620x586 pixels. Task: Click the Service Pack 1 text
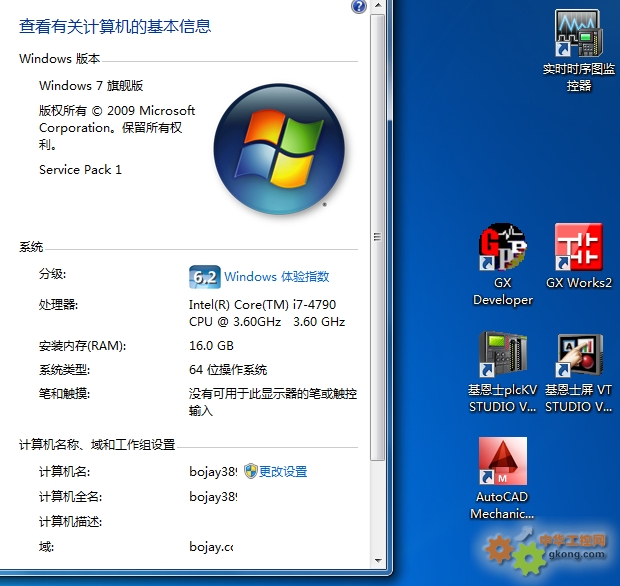80,170
